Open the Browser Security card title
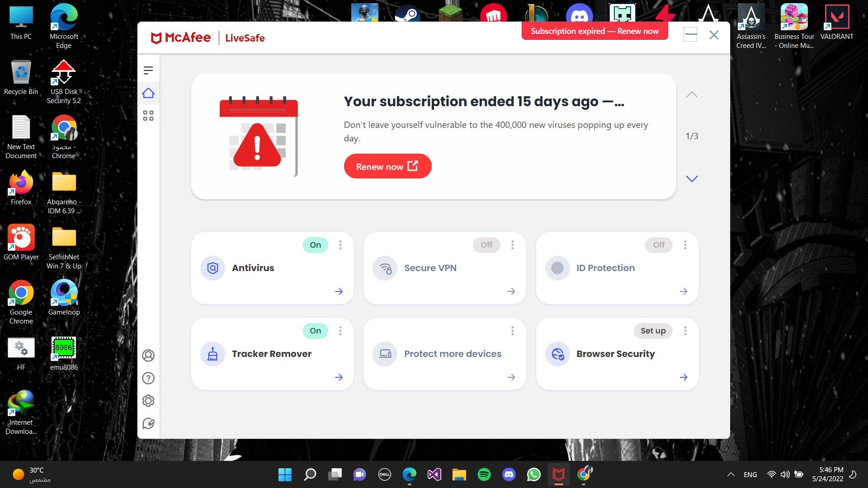Image resolution: width=868 pixels, height=488 pixels. click(x=615, y=354)
